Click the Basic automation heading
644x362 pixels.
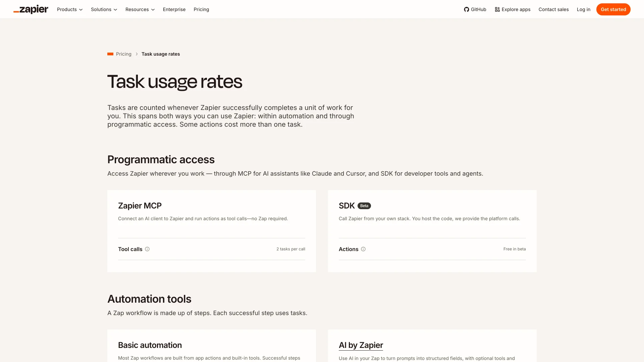(x=150, y=345)
